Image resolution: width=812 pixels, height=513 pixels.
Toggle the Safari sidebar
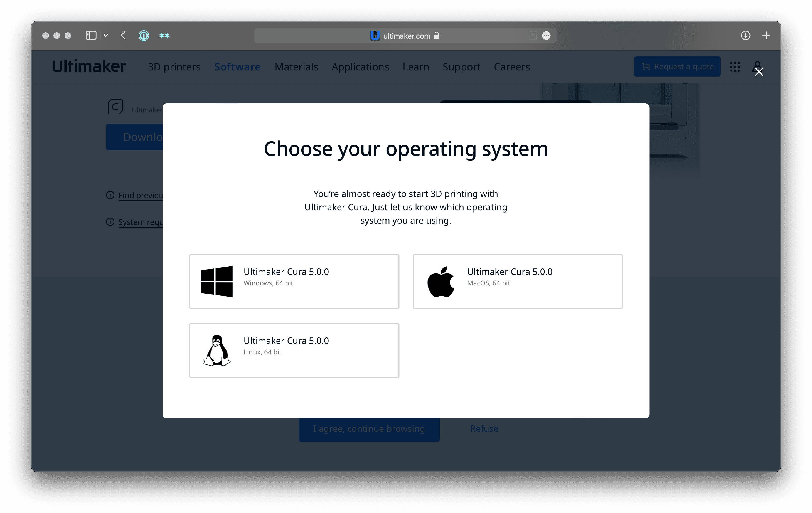[x=91, y=35]
